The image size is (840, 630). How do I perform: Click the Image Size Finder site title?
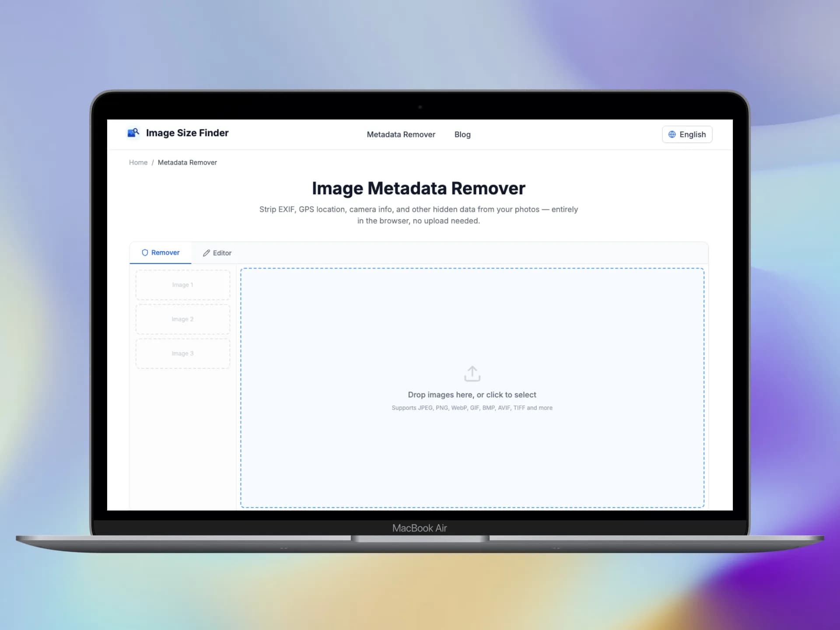pyautogui.click(x=187, y=133)
